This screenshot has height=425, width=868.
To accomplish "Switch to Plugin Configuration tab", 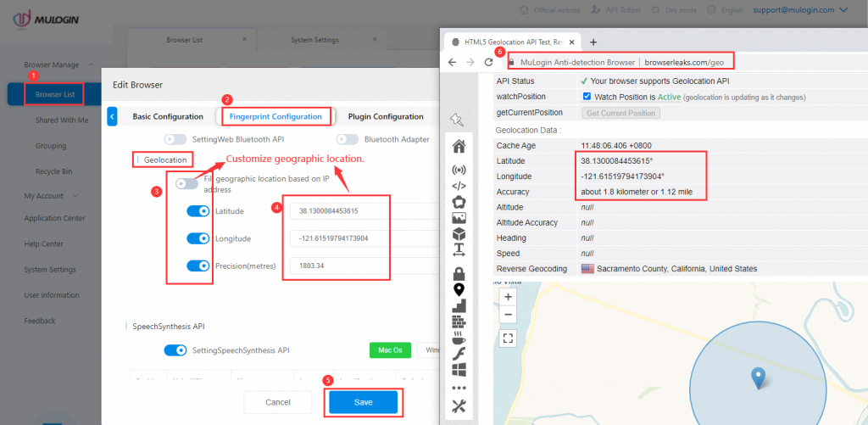I will click(386, 116).
